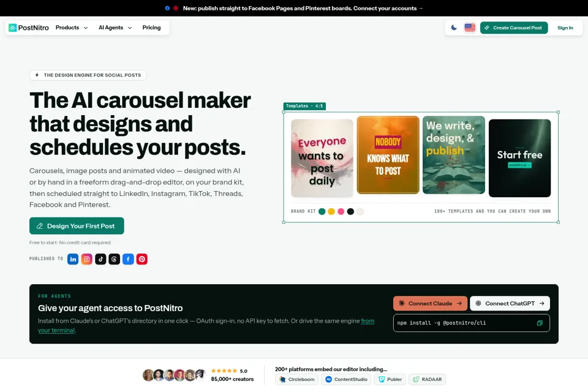The image size is (588, 392).
Task: Select the cream brand kit color
Action: (360, 211)
